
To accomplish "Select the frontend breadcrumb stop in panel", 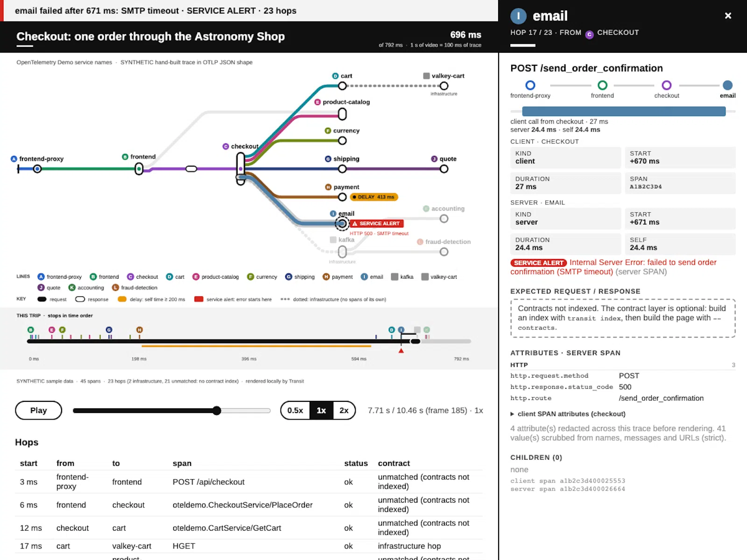I will (602, 89).
